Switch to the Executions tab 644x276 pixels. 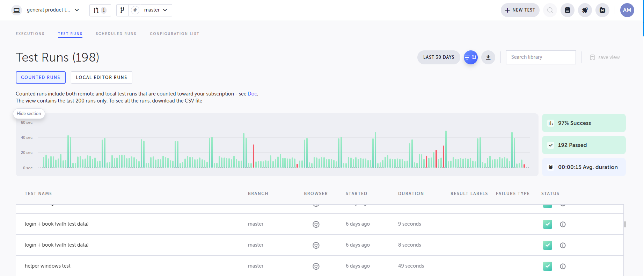(30, 34)
